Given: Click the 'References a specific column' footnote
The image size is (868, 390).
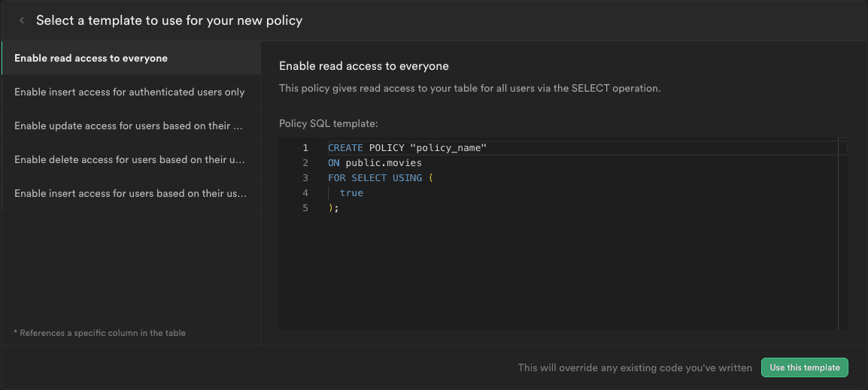Looking at the screenshot, I should click(99, 332).
